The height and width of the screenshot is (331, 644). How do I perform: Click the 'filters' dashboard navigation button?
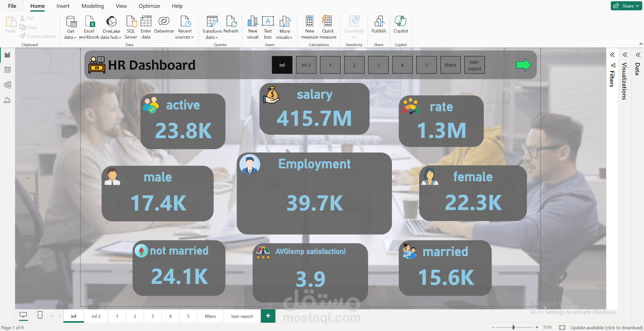450,65
